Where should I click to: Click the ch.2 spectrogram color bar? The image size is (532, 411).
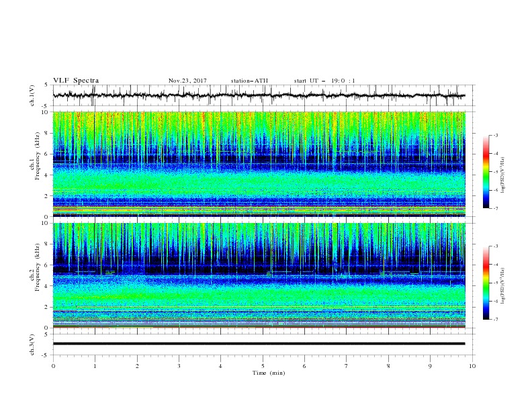486,283
